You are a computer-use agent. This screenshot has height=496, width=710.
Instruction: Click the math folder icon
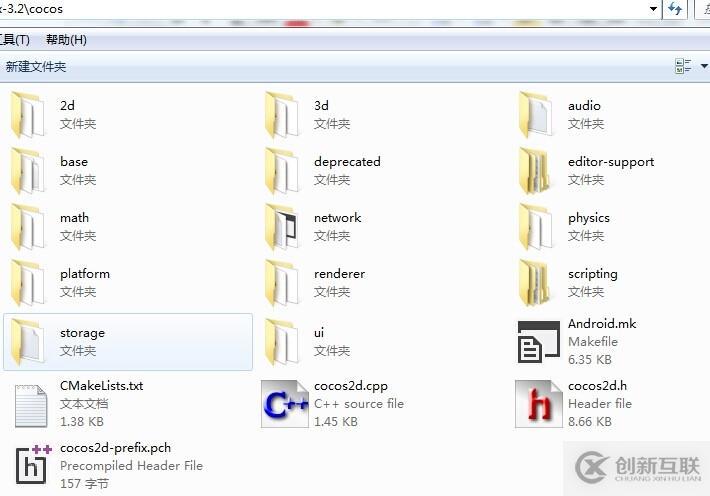(x=28, y=226)
